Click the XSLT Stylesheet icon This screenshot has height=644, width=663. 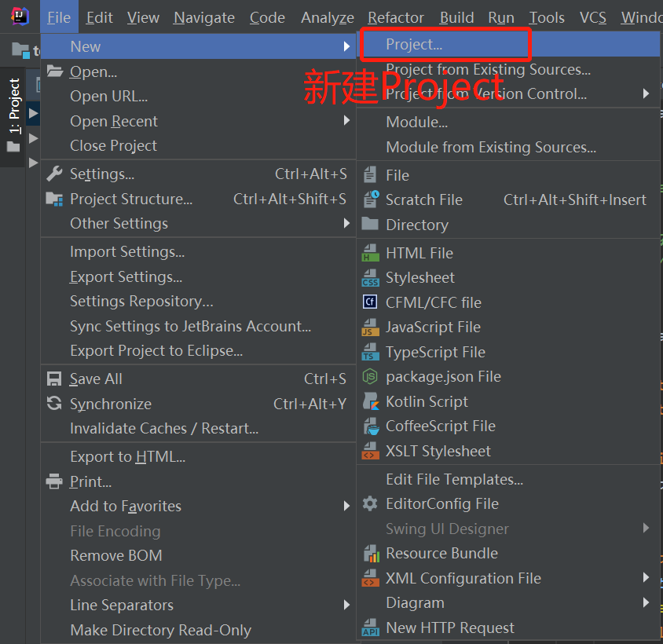(x=371, y=450)
